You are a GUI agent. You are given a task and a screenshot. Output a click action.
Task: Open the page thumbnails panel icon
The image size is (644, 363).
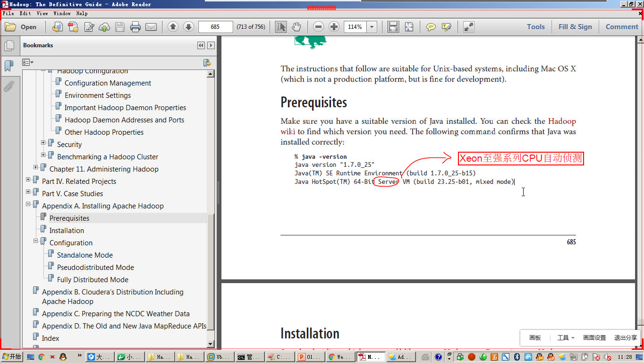tap(9, 46)
